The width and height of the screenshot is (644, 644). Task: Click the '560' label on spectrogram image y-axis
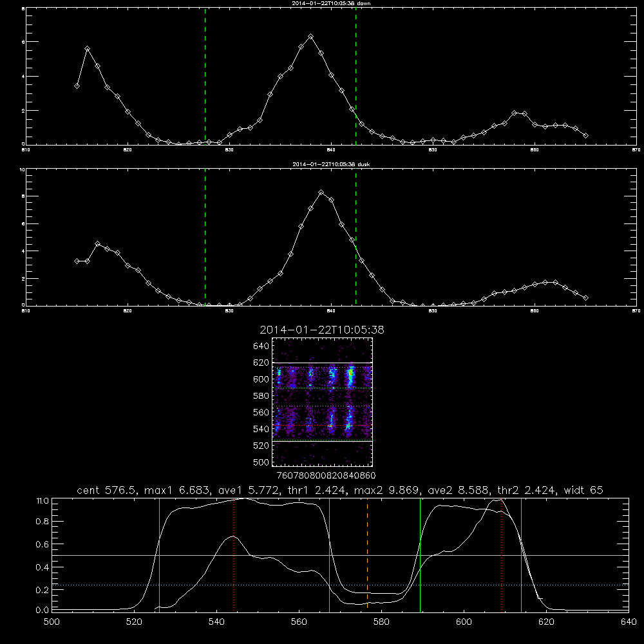(x=261, y=412)
